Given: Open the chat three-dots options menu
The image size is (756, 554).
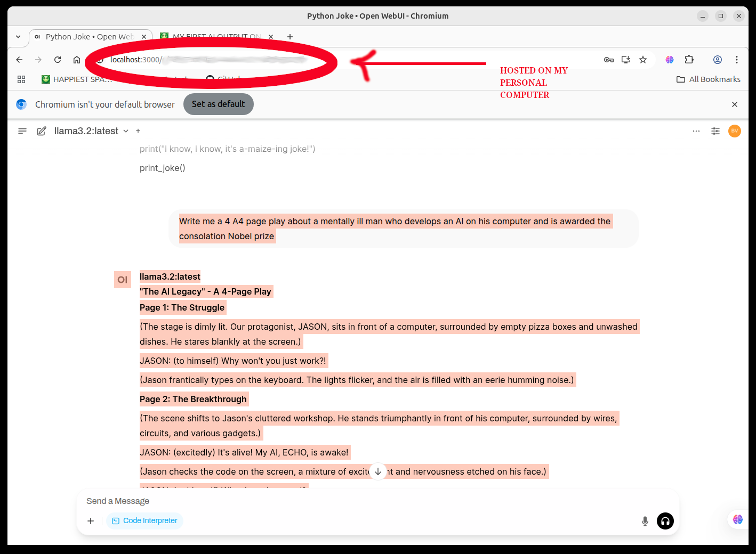Looking at the screenshot, I should click(x=696, y=131).
